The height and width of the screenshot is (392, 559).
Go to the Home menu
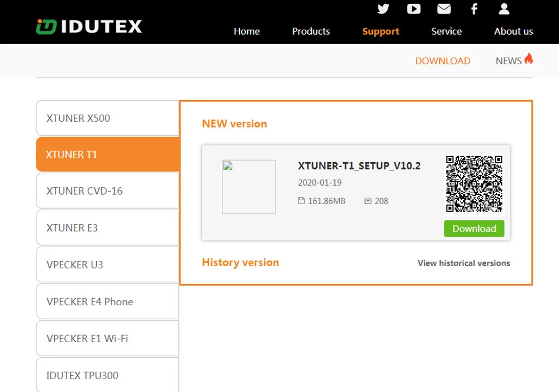pos(247,31)
